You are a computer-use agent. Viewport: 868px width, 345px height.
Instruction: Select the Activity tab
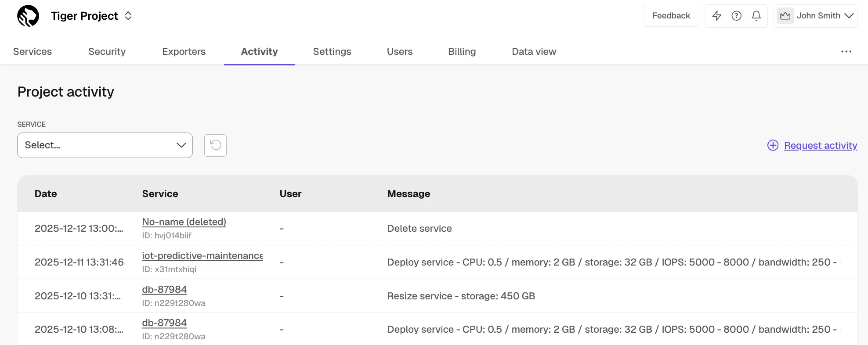pos(260,52)
